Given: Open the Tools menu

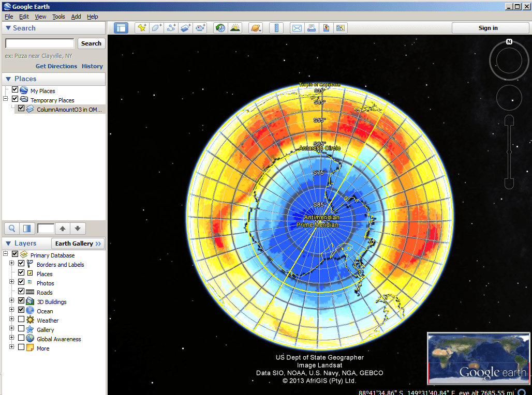Looking at the screenshot, I should click(x=58, y=16).
